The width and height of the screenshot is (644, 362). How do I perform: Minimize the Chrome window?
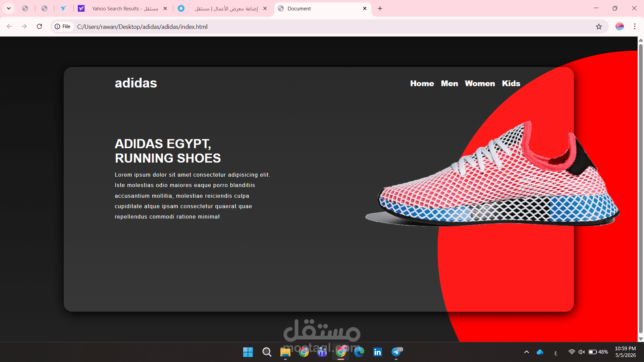click(596, 8)
